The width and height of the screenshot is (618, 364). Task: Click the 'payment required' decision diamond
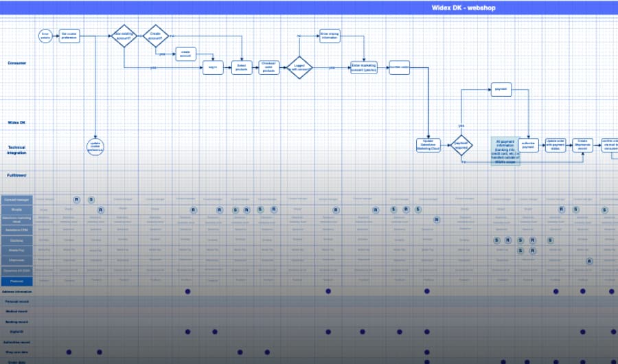click(x=461, y=145)
